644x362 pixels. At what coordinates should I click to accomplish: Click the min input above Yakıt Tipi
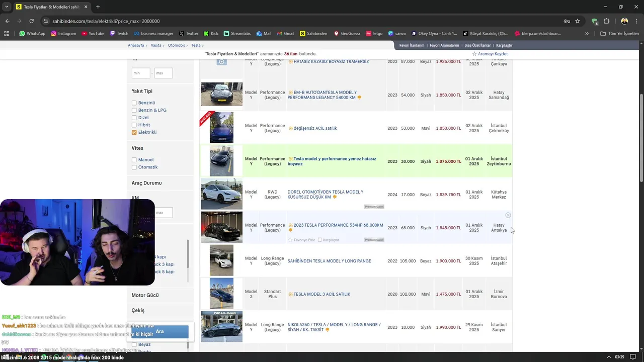(141, 73)
